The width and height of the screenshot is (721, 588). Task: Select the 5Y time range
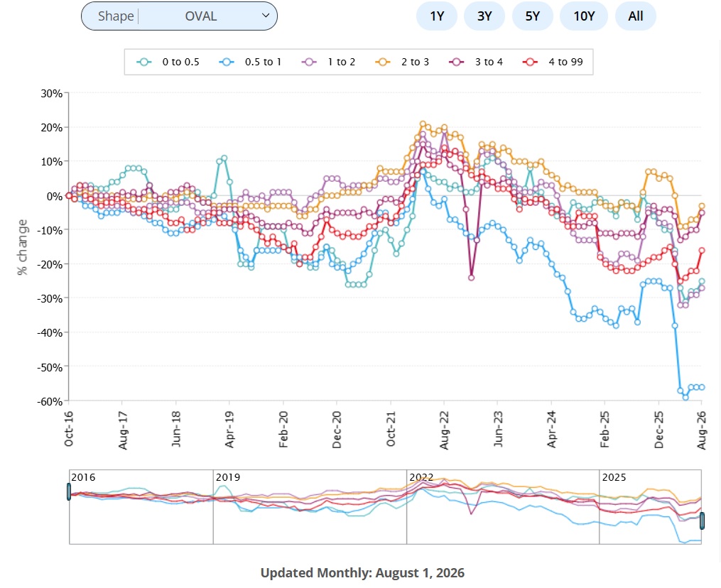pyautogui.click(x=532, y=16)
